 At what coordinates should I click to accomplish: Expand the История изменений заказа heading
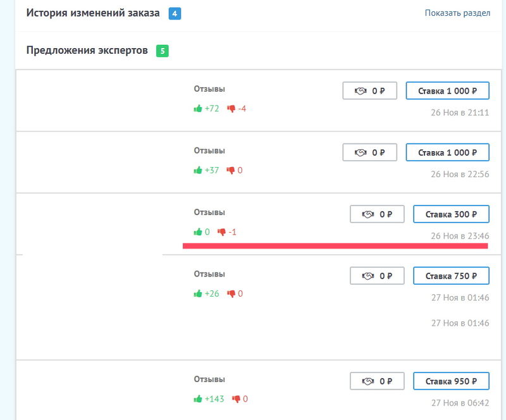(x=93, y=13)
